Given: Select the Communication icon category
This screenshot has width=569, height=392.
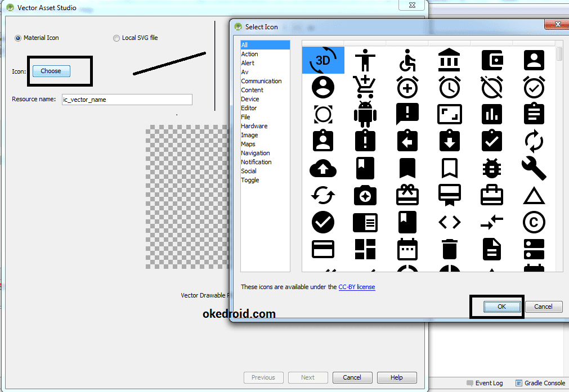Looking at the screenshot, I should point(261,81).
